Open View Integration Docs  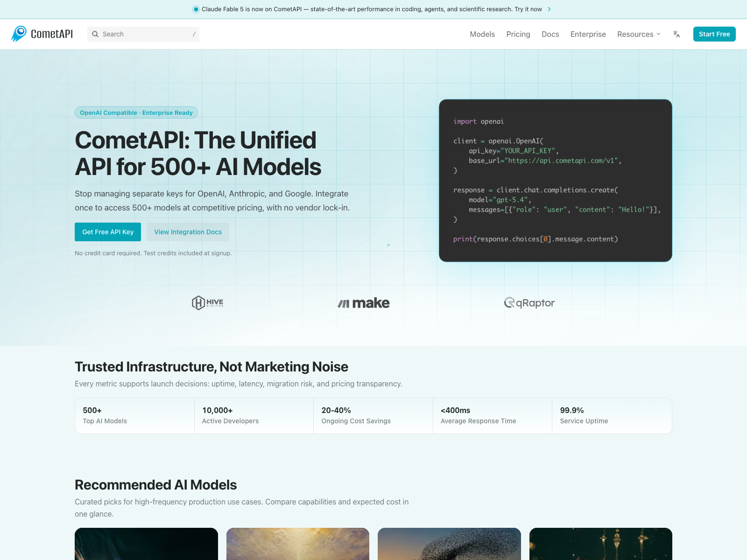pyautogui.click(x=188, y=232)
